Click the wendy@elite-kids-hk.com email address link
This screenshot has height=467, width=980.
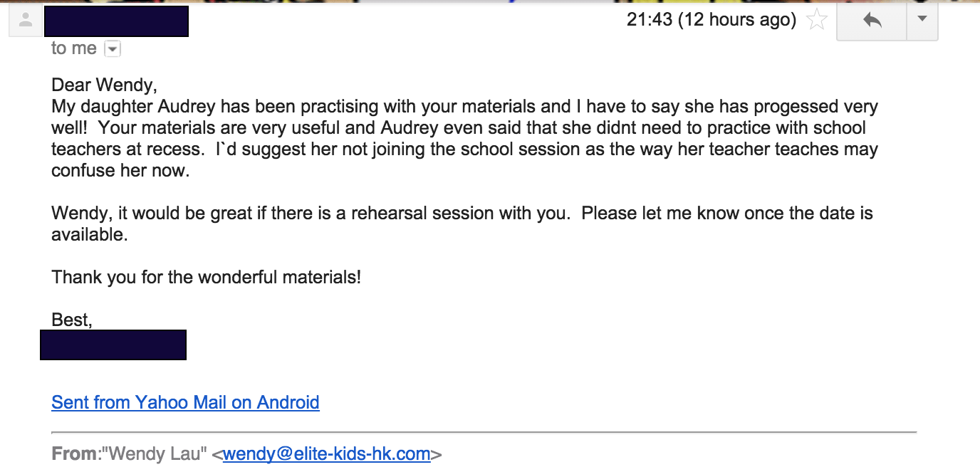click(326, 453)
